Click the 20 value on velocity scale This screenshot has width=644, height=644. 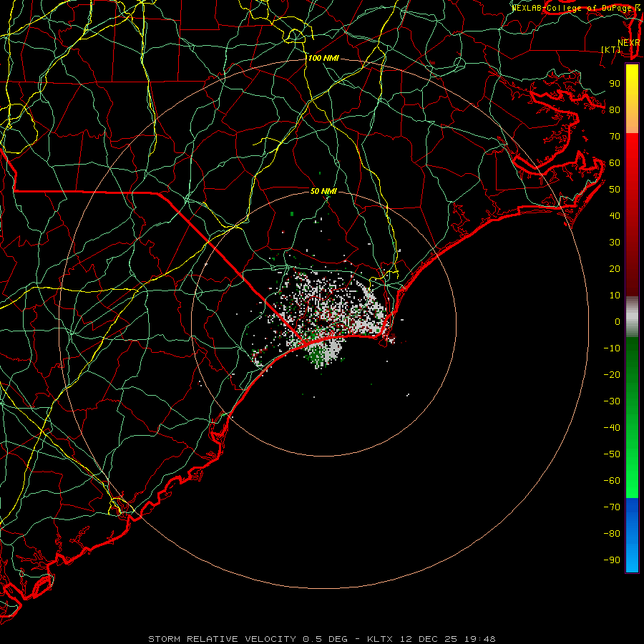615,268
